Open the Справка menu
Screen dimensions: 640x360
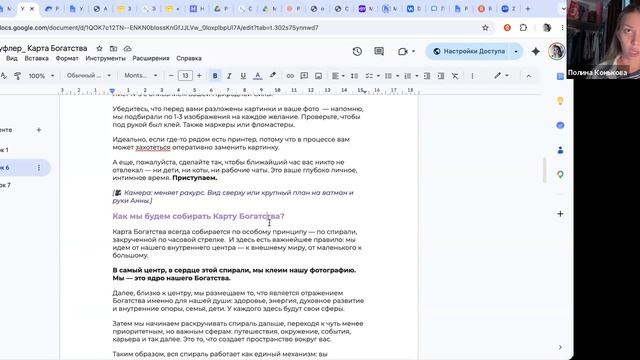(x=189, y=58)
